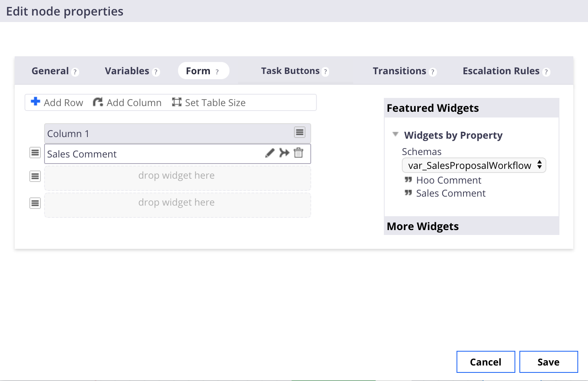Image resolution: width=588 pixels, height=381 pixels.
Task: Click the quote icon next to Sales Comment in widgets
Action: [x=408, y=193]
